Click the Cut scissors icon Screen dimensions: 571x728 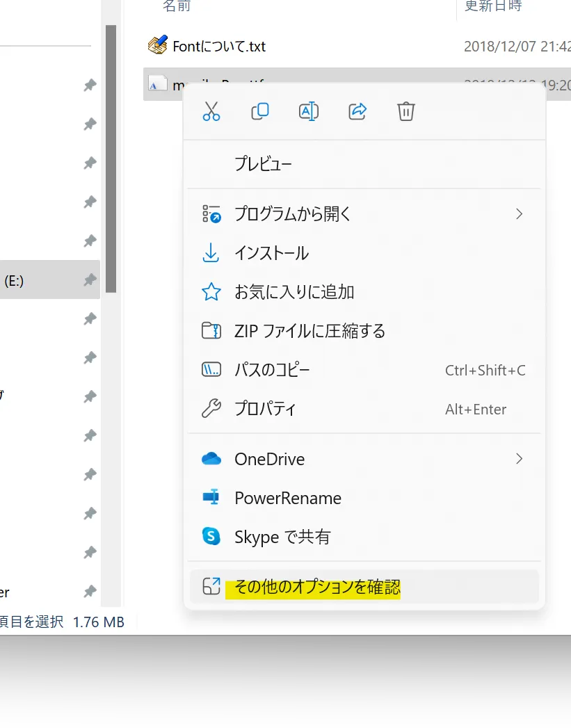pyautogui.click(x=211, y=111)
